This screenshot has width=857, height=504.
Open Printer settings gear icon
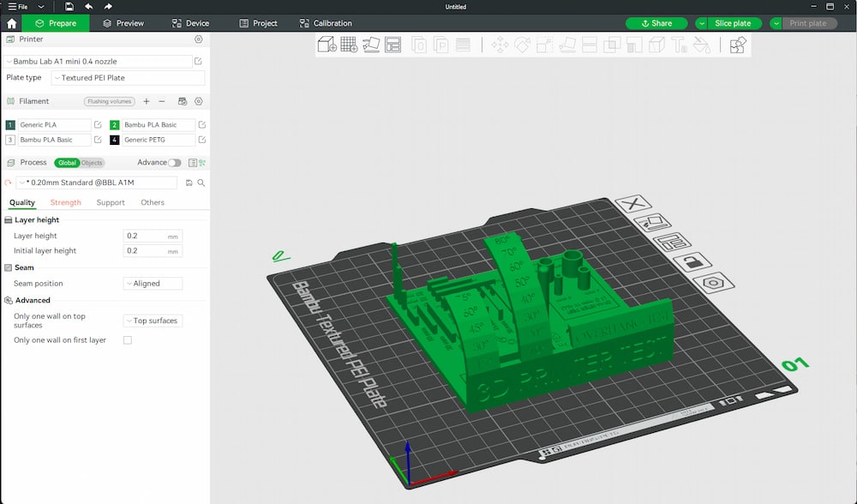pyautogui.click(x=199, y=39)
